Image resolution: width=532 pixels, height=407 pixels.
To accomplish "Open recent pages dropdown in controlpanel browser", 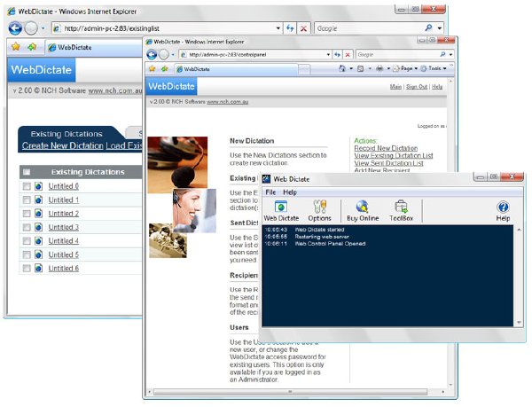I will point(173,55).
